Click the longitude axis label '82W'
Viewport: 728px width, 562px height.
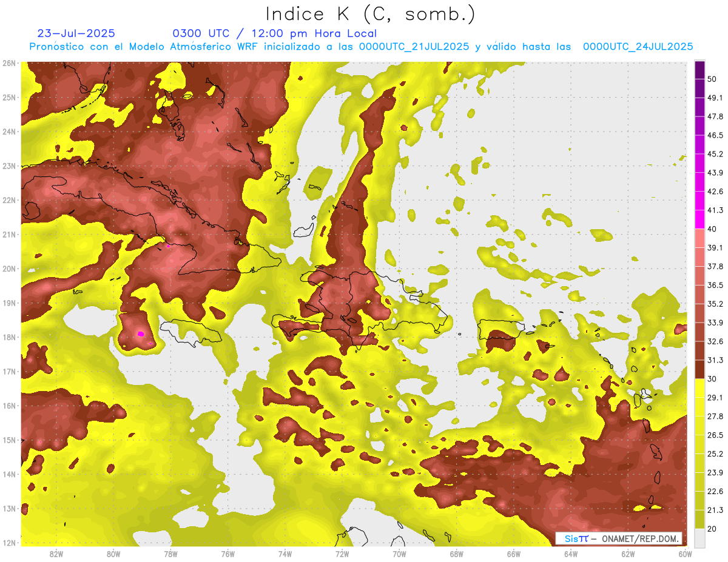tap(56, 554)
